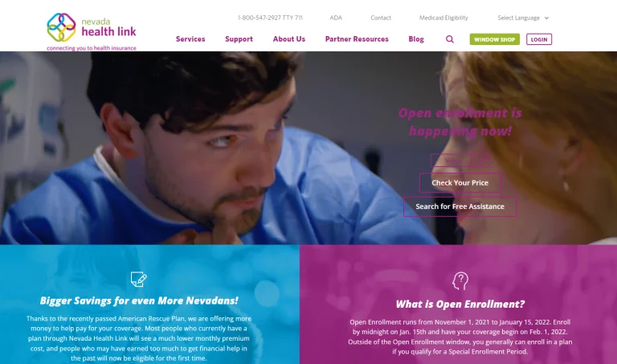Play the hero Video button
617x364 pixels.
(460, 160)
